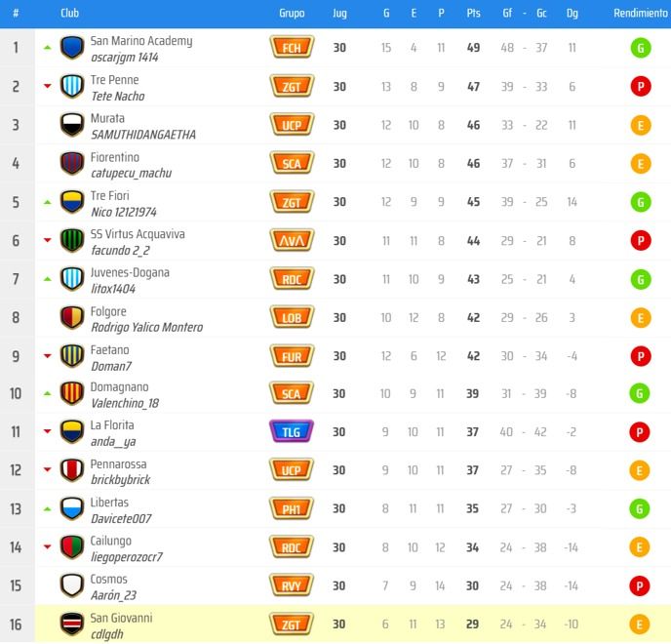Sort table by Grupo column header

point(292,14)
